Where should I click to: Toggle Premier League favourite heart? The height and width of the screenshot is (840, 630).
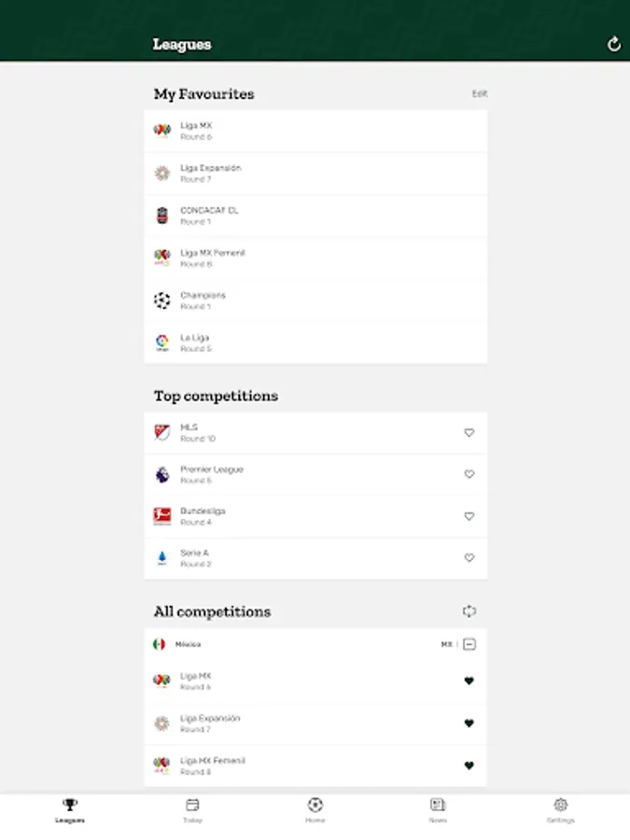469,474
